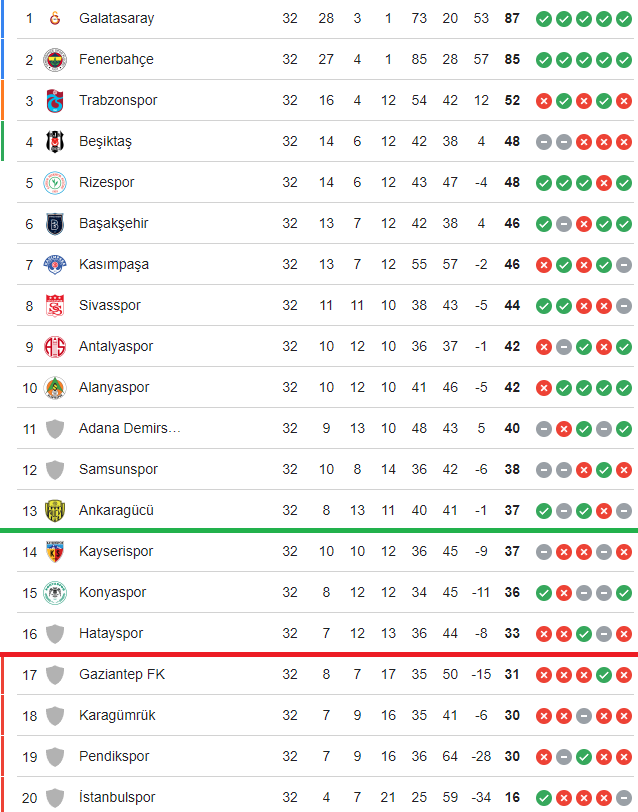Select the Sivasspor red badge
This screenshot has width=638, height=812.
pyautogui.click(x=55, y=306)
